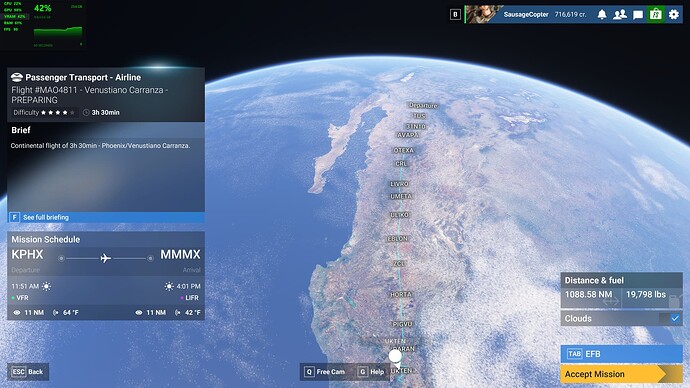Open the green marketplace bag icon
Image resolution: width=690 pixels, height=388 pixels.
(x=656, y=15)
